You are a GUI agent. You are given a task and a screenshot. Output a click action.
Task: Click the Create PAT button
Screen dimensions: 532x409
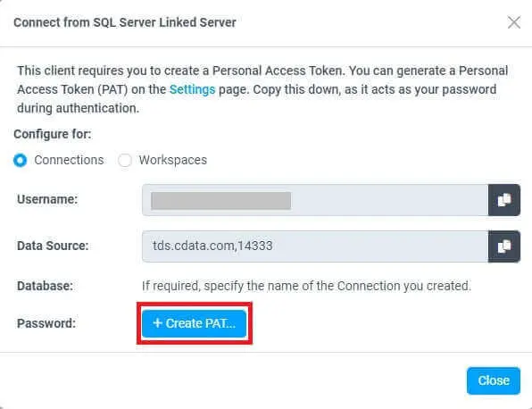coord(194,323)
